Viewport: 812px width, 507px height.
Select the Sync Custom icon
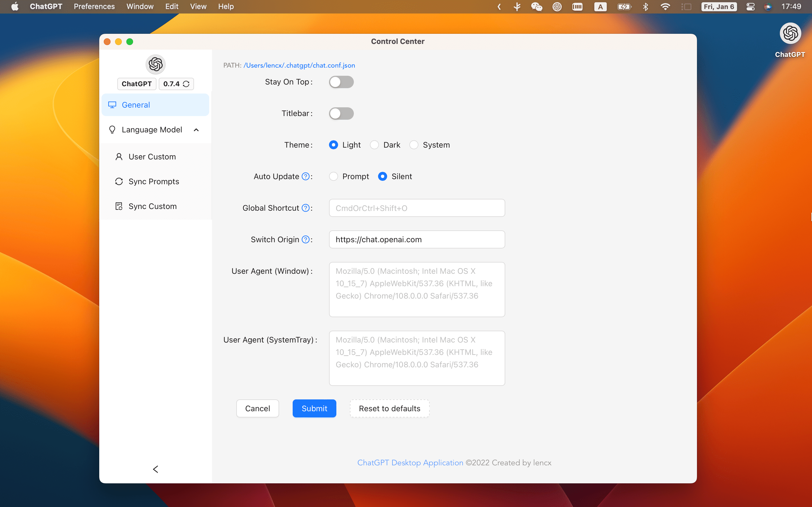click(119, 206)
